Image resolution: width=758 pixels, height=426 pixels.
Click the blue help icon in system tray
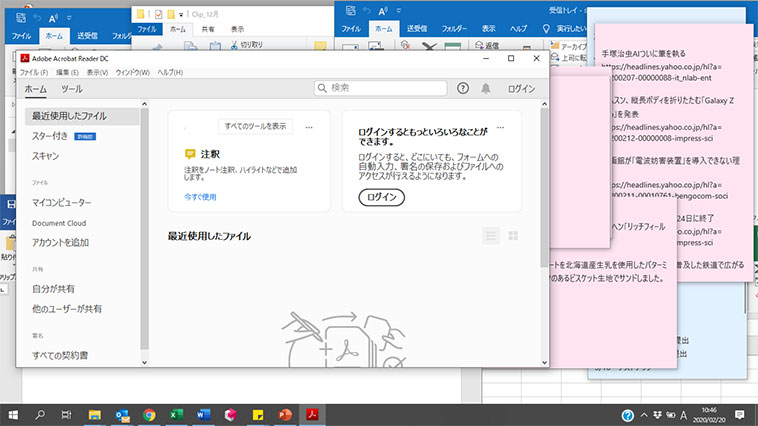(627, 415)
